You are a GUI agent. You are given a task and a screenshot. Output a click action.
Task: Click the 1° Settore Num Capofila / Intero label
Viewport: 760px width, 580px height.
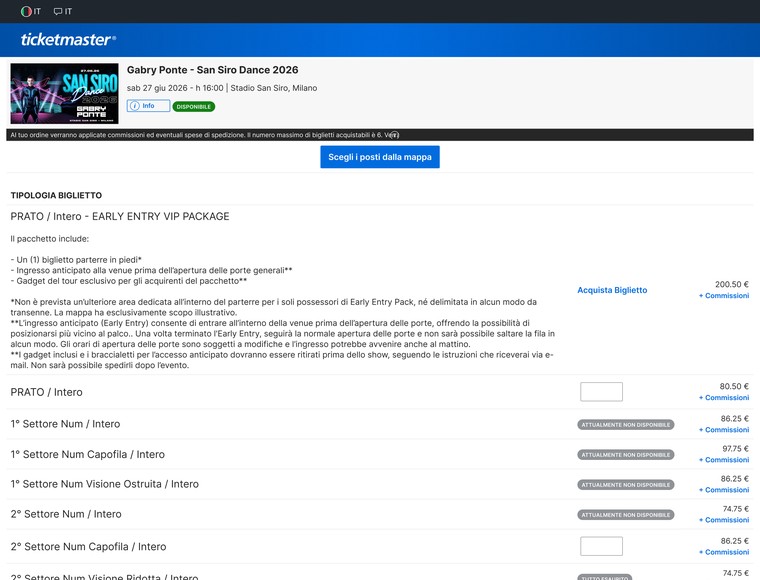pos(88,455)
